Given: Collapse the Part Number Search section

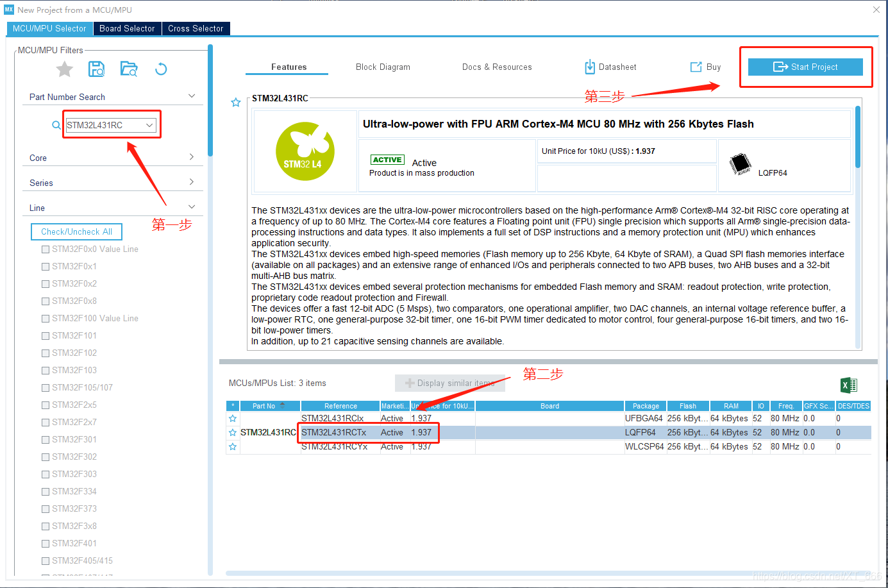Looking at the screenshot, I should pyautogui.click(x=191, y=96).
